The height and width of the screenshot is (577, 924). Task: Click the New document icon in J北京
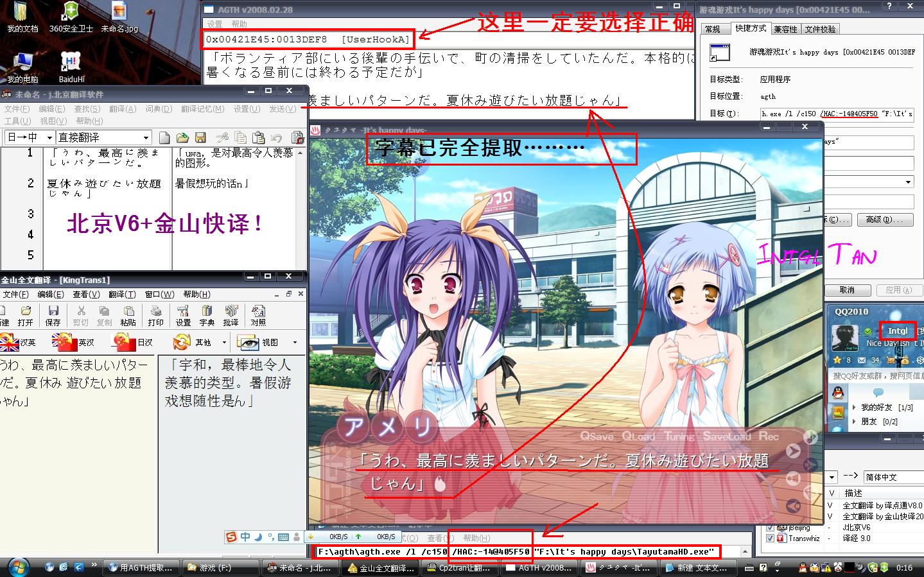coord(164,137)
